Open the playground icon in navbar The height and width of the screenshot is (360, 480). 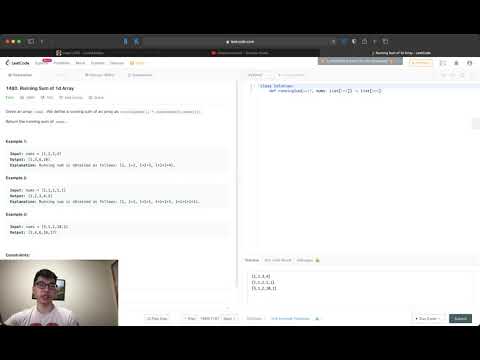(x=443, y=63)
